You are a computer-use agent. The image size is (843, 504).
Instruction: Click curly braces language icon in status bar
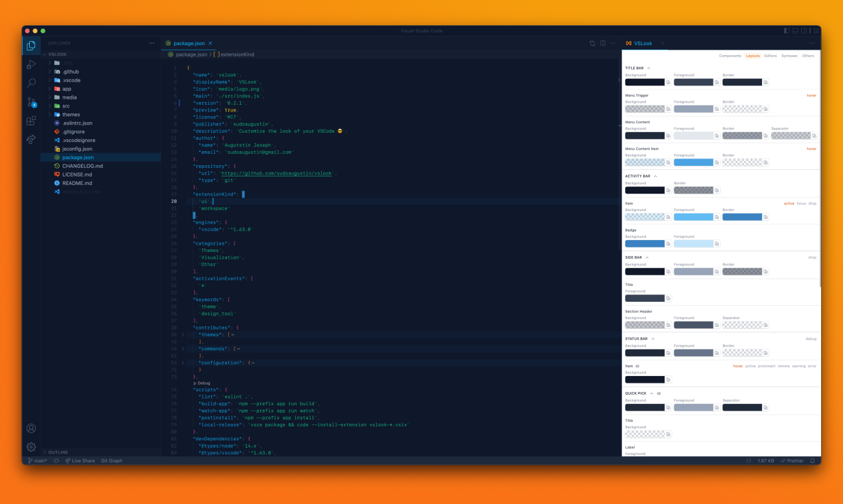[x=749, y=460]
